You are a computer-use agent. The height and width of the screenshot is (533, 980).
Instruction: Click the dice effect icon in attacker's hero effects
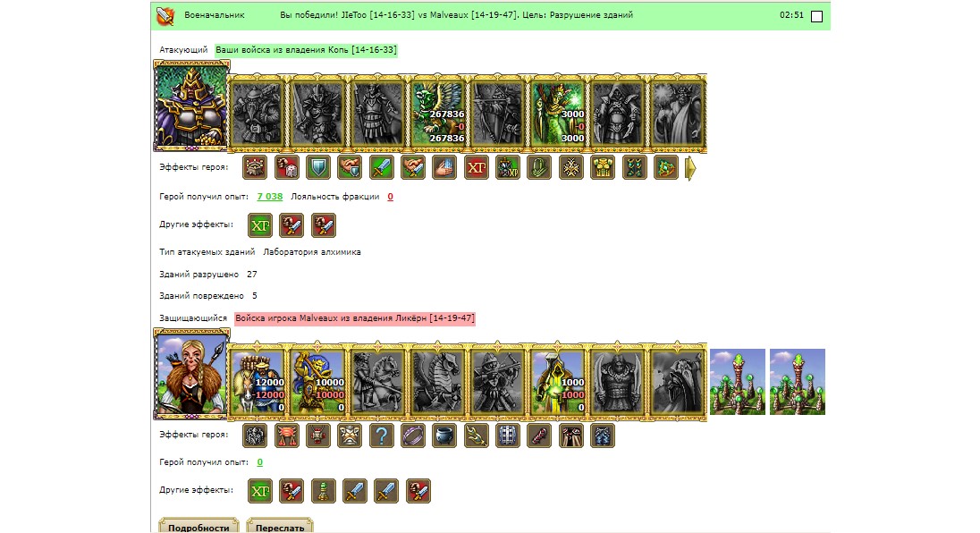point(286,167)
